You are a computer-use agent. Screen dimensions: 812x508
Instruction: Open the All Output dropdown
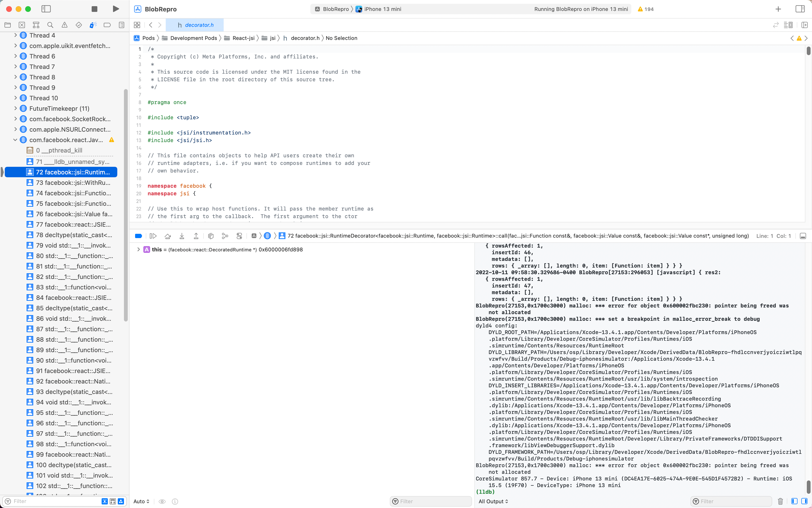[x=493, y=501]
